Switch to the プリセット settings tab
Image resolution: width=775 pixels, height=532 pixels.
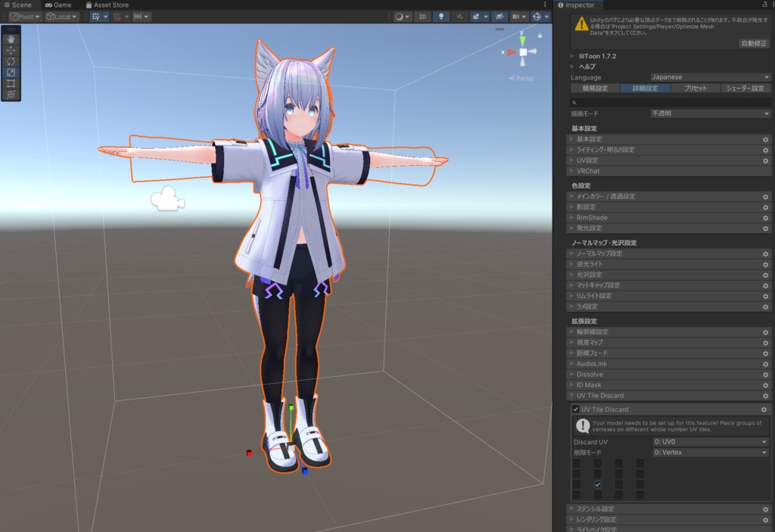pos(696,88)
